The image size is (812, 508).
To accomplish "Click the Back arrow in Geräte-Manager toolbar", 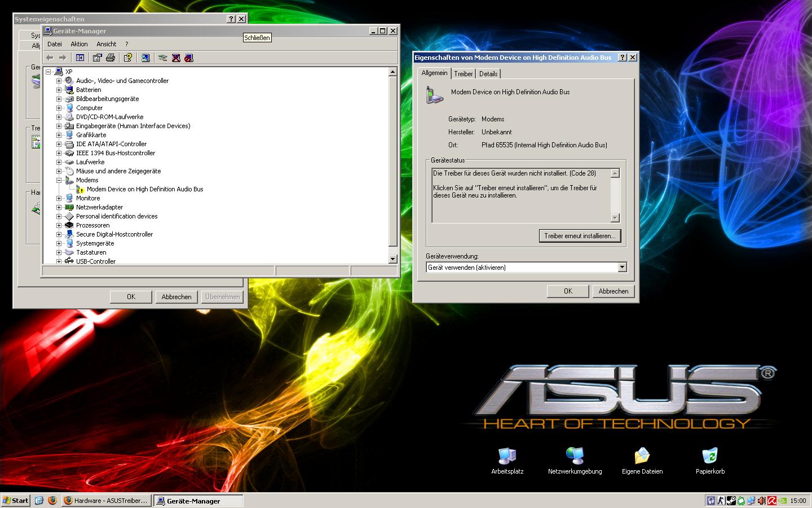I will pyautogui.click(x=50, y=58).
